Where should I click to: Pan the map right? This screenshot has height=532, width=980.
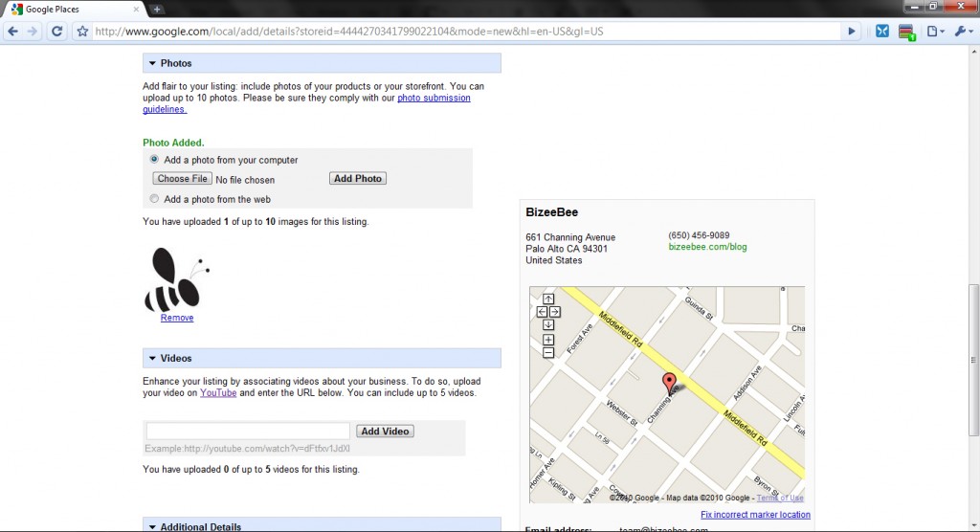[x=555, y=312]
